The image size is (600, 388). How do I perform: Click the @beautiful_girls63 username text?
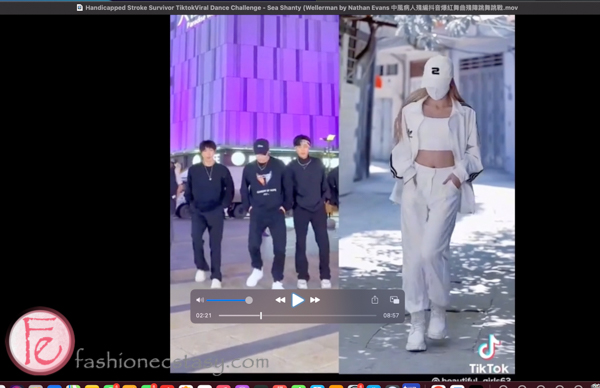click(471, 380)
